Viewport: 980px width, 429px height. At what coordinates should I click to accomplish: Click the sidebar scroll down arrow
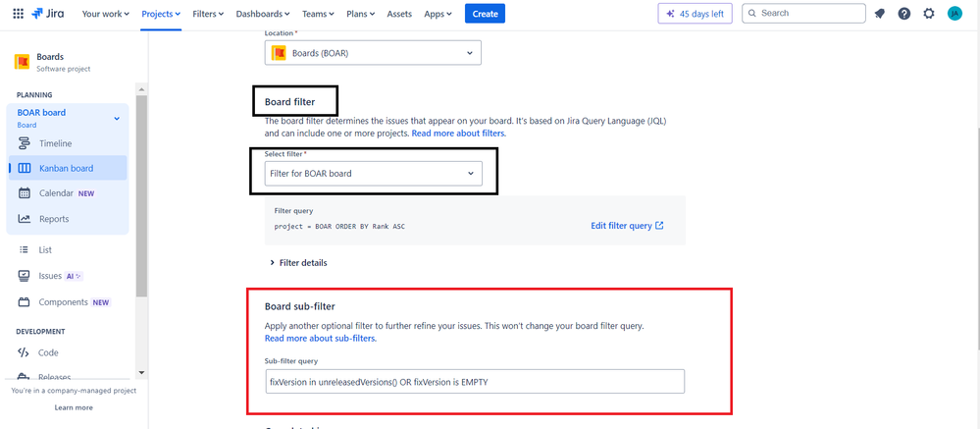click(x=141, y=372)
